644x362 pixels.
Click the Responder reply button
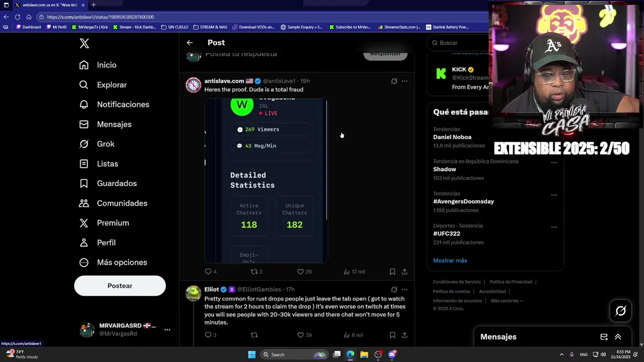click(385, 54)
